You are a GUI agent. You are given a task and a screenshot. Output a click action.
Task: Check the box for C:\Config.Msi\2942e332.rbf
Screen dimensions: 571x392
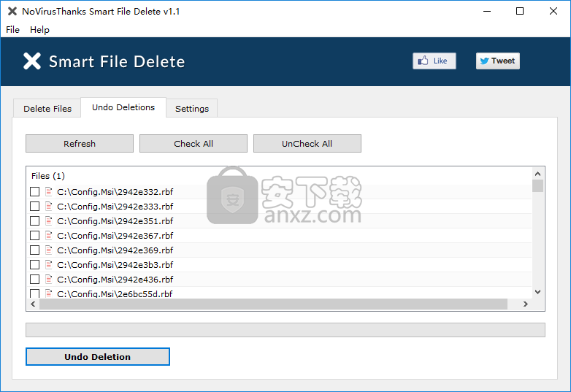point(34,192)
